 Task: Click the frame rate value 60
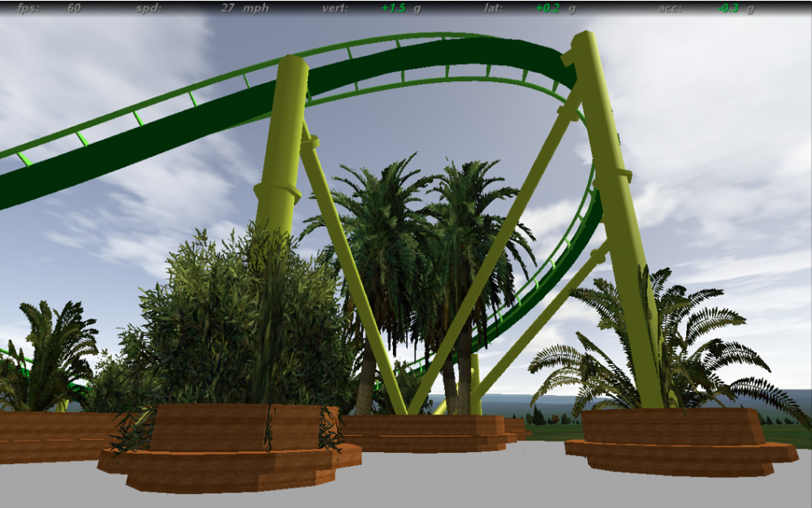pos(74,8)
